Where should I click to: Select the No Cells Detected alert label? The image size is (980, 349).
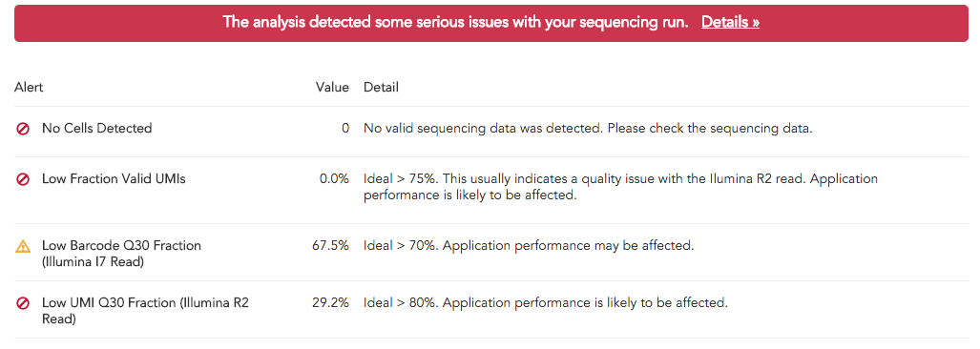click(97, 129)
